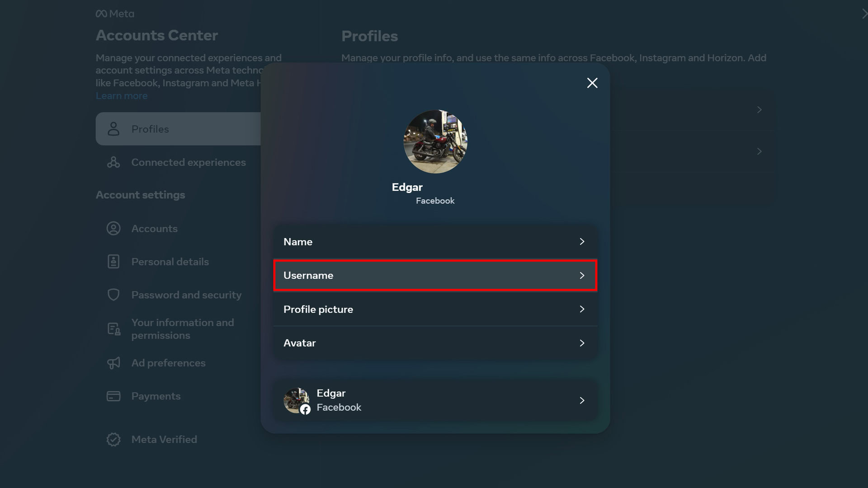Click the Ad preferences megaphone icon
Screen dimensions: 868x488
click(x=113, y=363)
